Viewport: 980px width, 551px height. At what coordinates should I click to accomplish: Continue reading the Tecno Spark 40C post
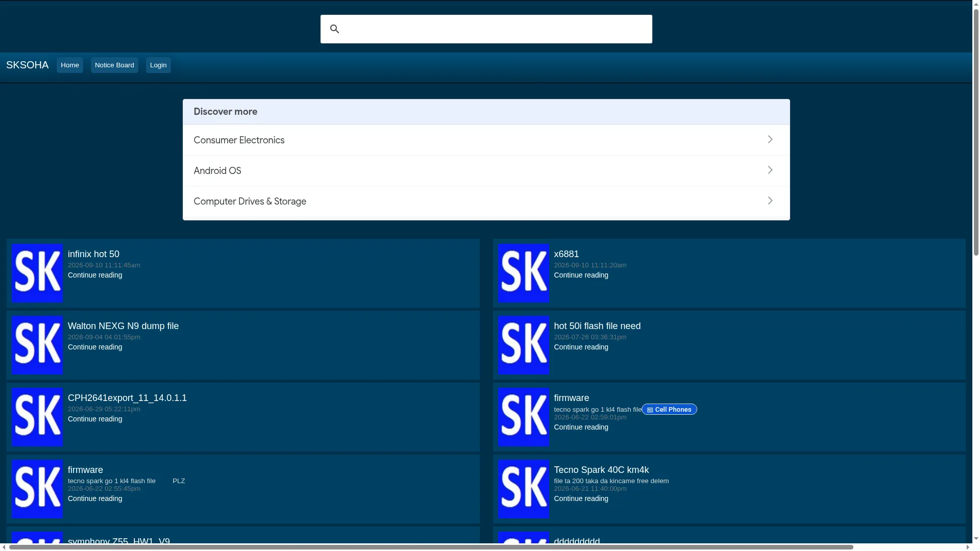581,498
